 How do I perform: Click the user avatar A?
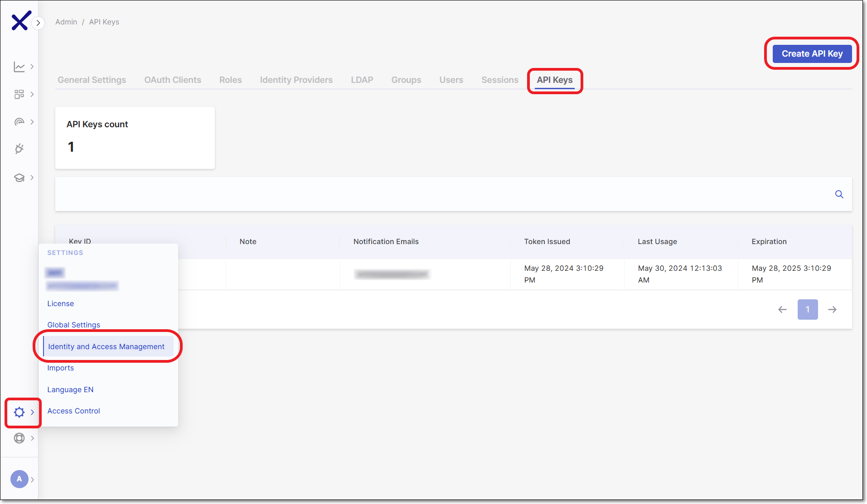pyautogui.click(x=19, y=479)
